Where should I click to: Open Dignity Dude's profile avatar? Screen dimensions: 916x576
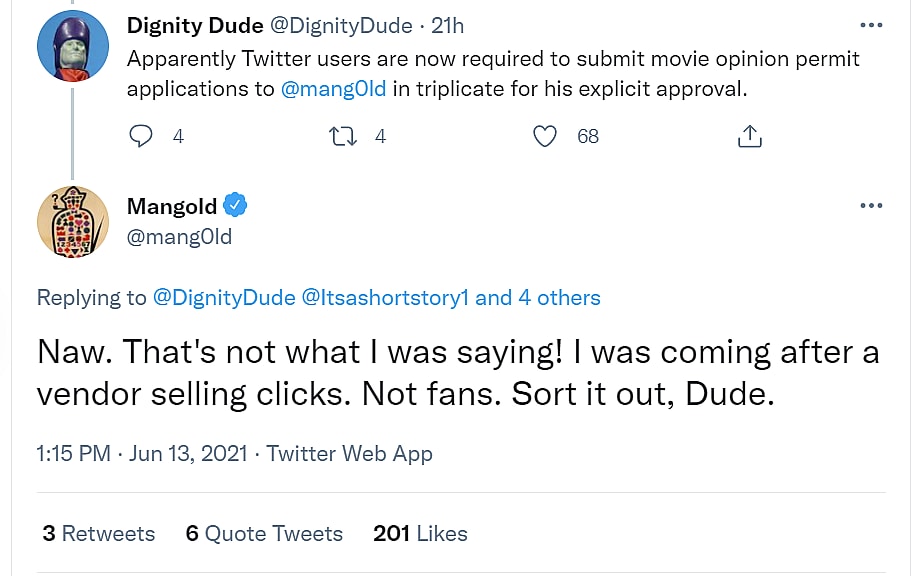point(72,47)
